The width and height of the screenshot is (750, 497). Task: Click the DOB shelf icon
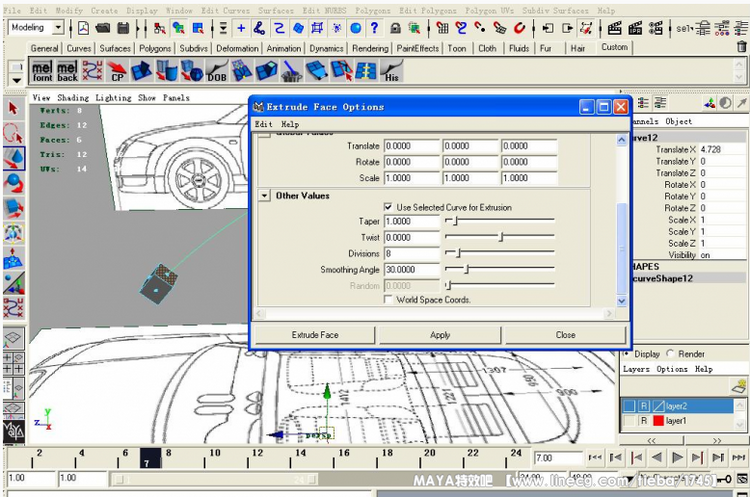pyautogui.click(x=217, y=71)
